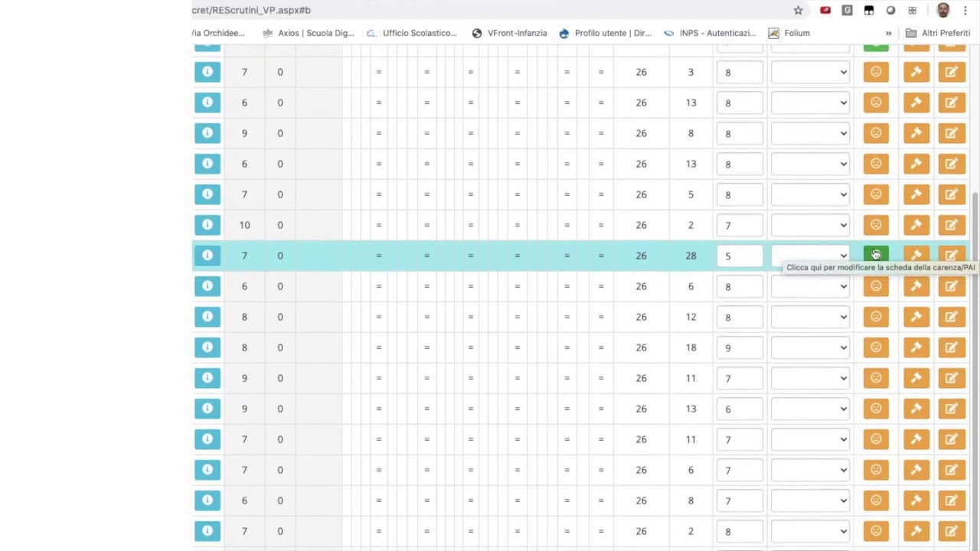The image size is (980, 551).
Task: Click the "28" absences cell
Action: 691,256
